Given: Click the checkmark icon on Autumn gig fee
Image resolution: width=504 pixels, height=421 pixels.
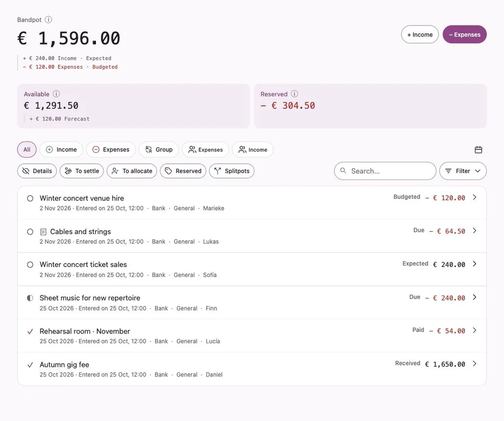Looking at the screenshot, I should coord(30,365).
